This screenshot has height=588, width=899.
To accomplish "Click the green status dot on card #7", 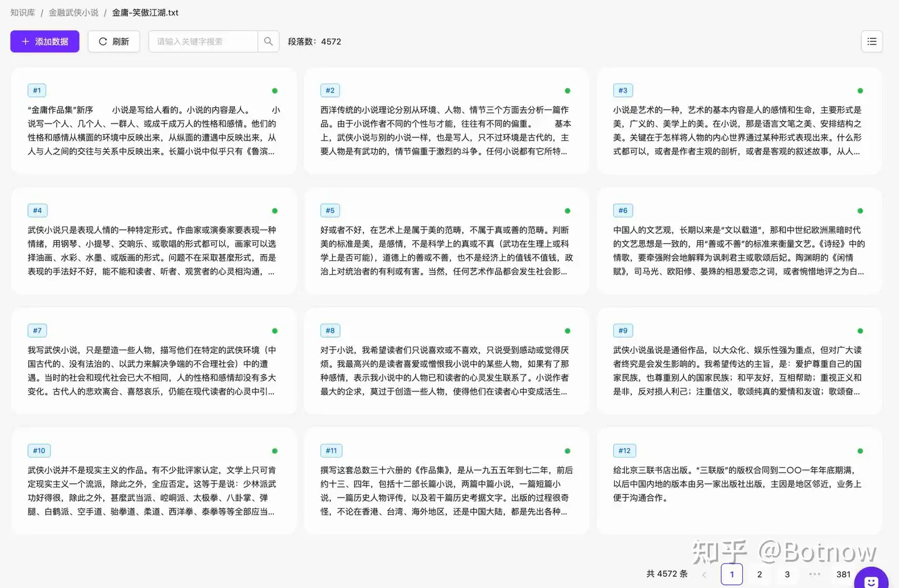I will click(x=275, y=331).
